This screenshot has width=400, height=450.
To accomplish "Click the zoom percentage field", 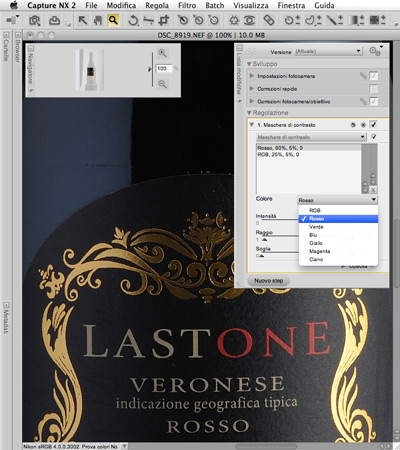I will click(164, 68).
